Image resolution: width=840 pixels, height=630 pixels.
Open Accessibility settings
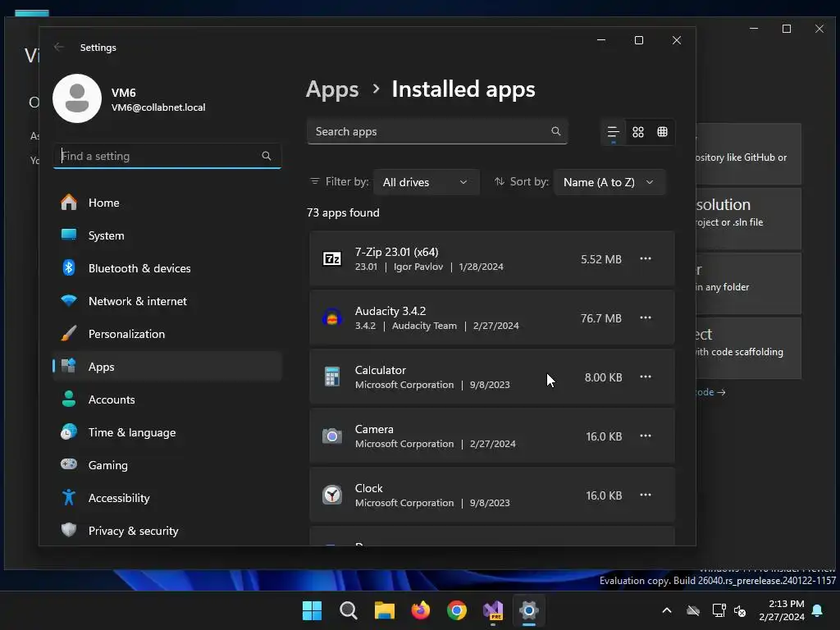[x=167, y=498]
